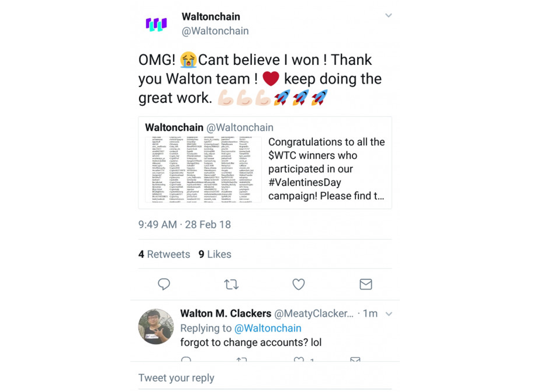
Task: Open the quoted Valentines Day campaign tweet text
Action: (x=326, y=169)
